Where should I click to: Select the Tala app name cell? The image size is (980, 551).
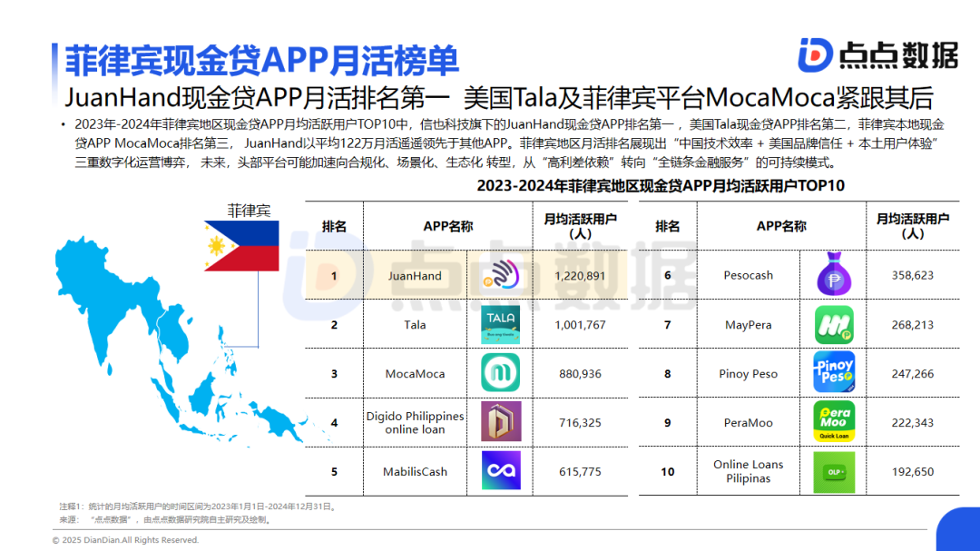coord(415,325)
